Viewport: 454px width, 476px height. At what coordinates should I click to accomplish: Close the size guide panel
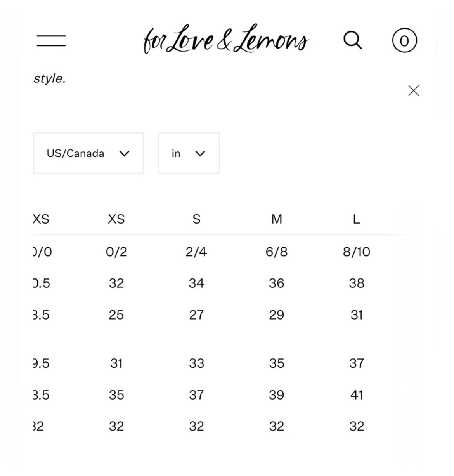(x=414, y=90)
